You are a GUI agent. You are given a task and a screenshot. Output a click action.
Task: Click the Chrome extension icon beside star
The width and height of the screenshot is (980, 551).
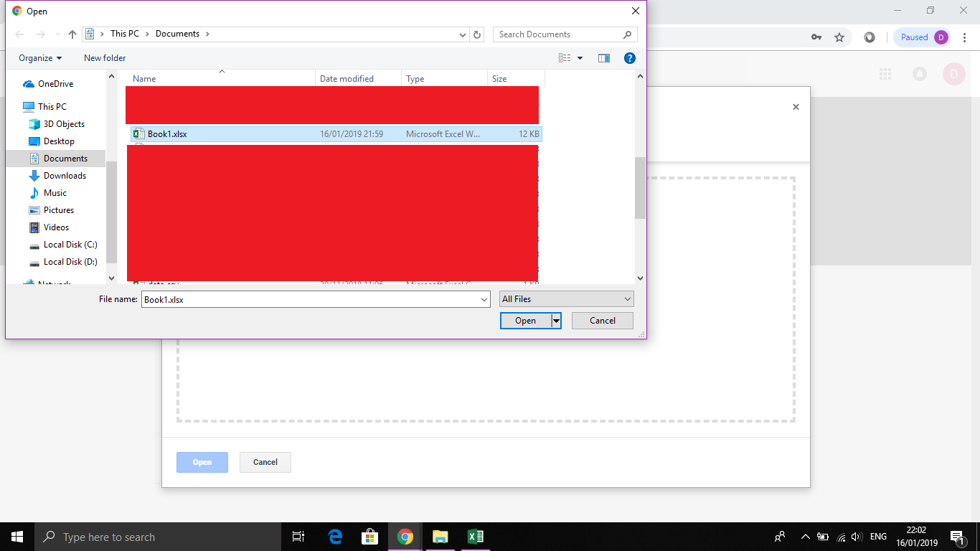tap(870, 37)
